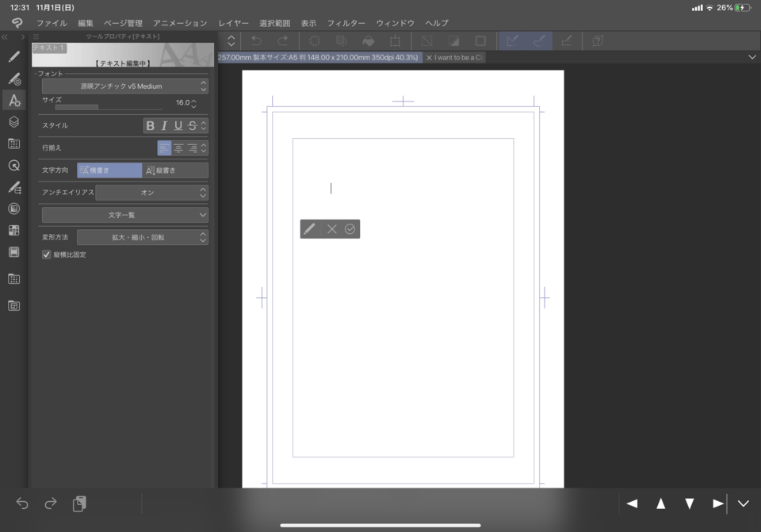Confirm text with the checkmark icon
The height and width of the screenshot is (532, 761).
click(350, 229)
